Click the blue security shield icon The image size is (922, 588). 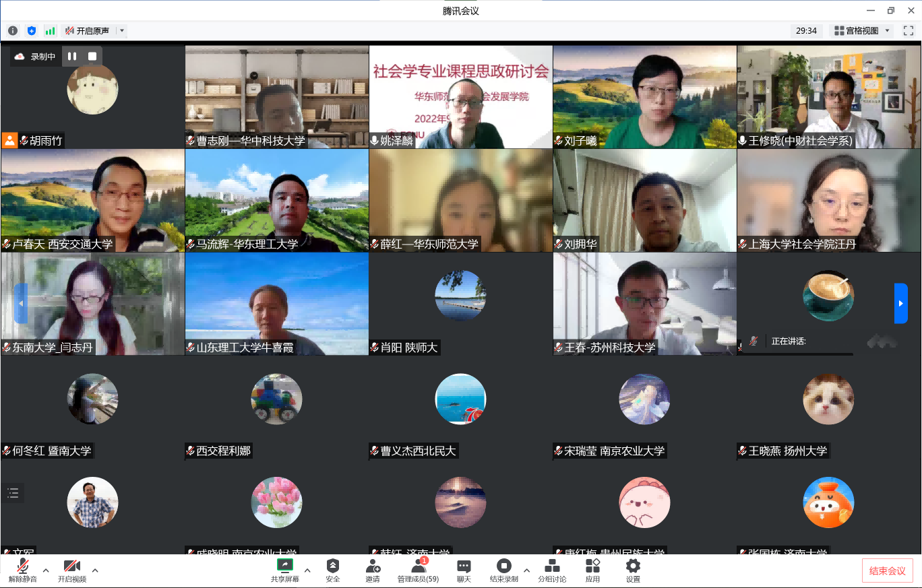[32, 30]
